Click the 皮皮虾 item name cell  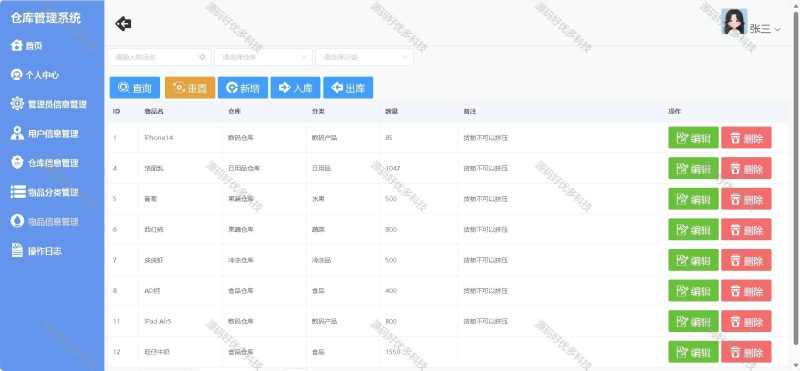(x=154, y=260)
